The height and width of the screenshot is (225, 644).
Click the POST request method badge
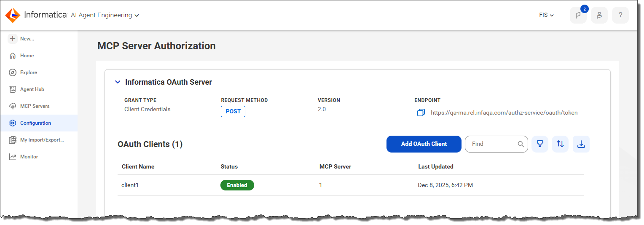coord(233,111)
